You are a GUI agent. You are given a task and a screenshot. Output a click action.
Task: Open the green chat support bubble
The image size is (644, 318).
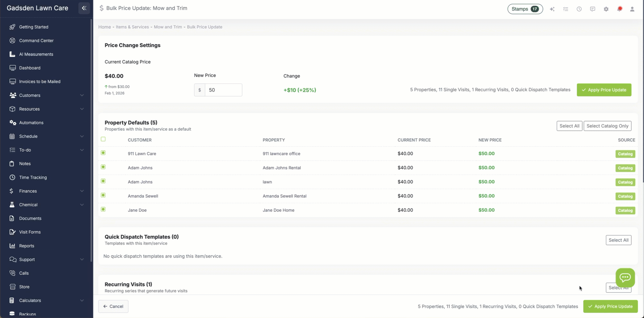pyautogui.click(x=625, y=277)
